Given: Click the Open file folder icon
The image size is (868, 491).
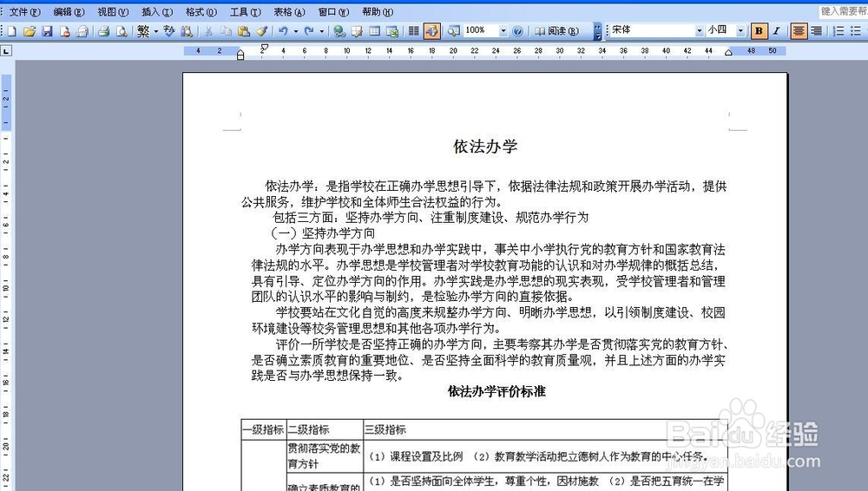Looking at the screenshot, I should tap(30, 31).
